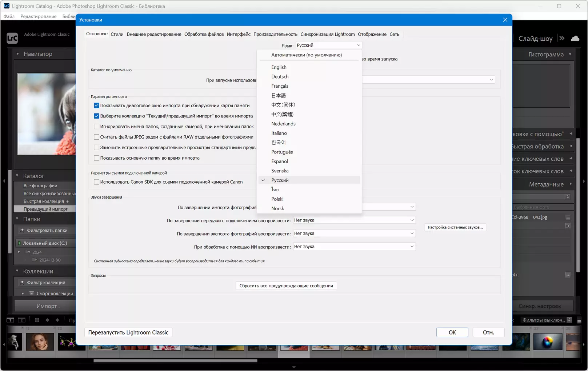Switch to the Стили tab
Viewport: 588px width, 371px height.
[117, 34]
